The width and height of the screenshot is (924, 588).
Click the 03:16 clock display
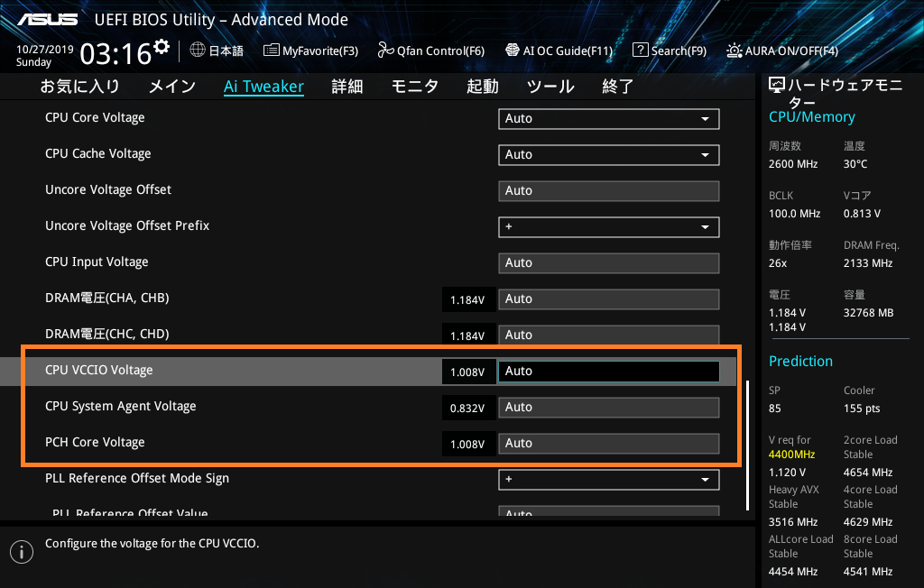[115, 54]
